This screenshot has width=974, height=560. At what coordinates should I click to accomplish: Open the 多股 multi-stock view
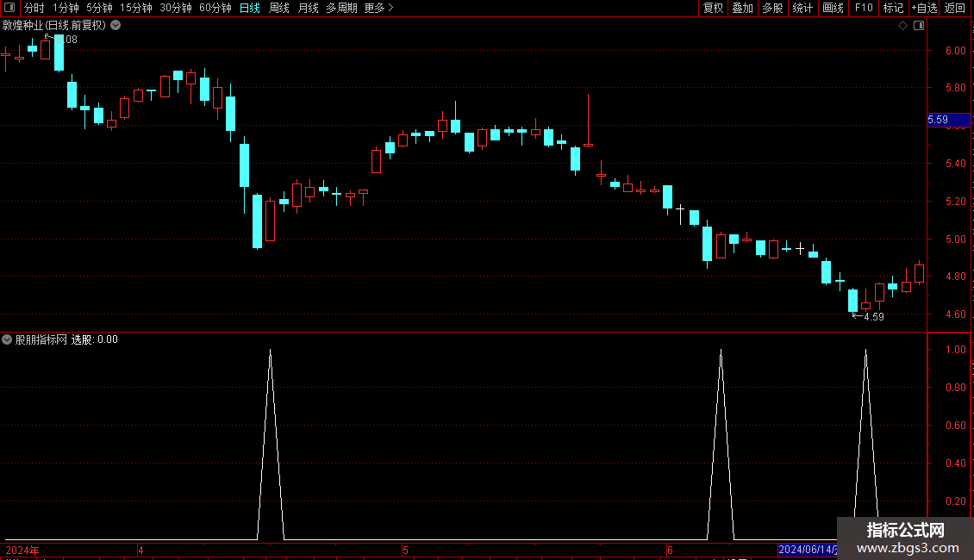pos(772,8)
